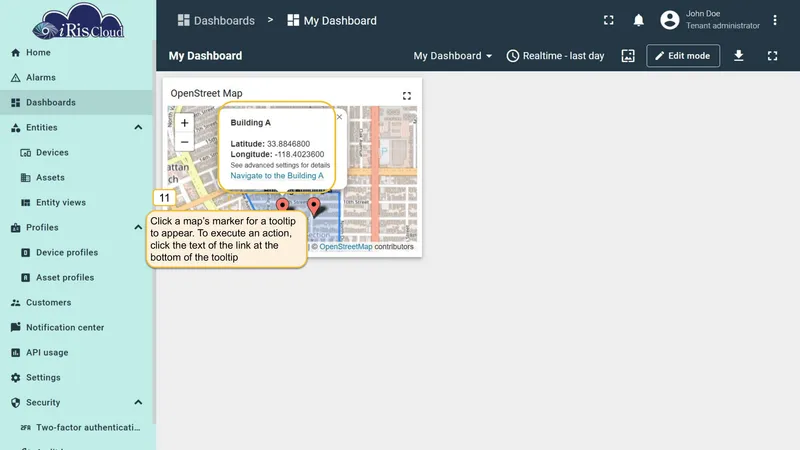Screen dimensions: 800x450
Task: Click the sidebar scrollbar
Action: [x=154, y=232]
